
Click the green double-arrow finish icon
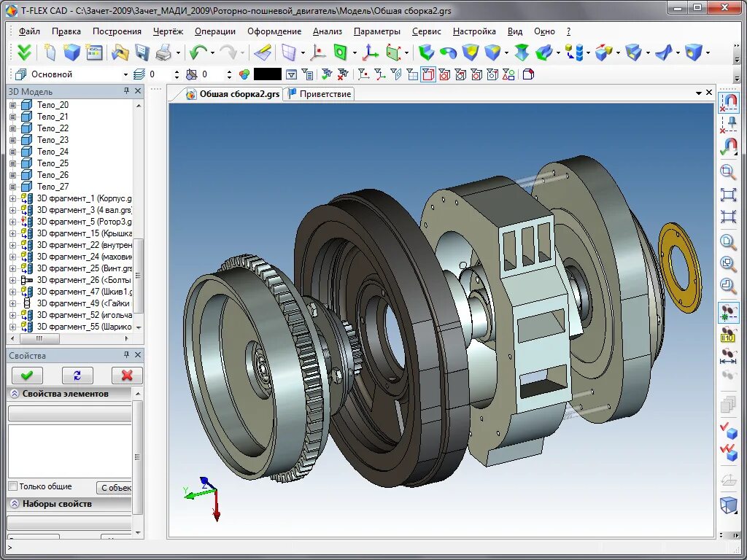coord(24,52)
